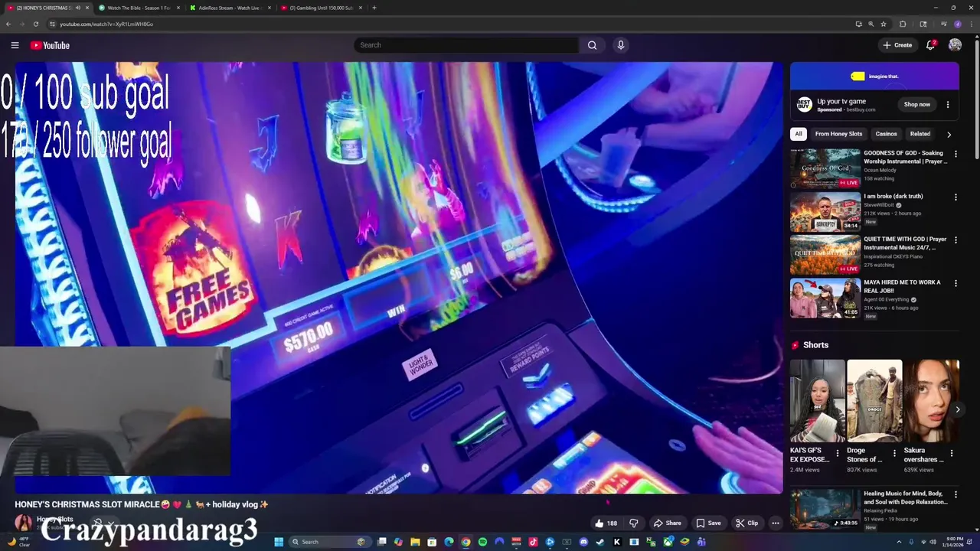980x551 pixels.
Task: Open I am broke video thumbnail
Action: coord(825,212)
